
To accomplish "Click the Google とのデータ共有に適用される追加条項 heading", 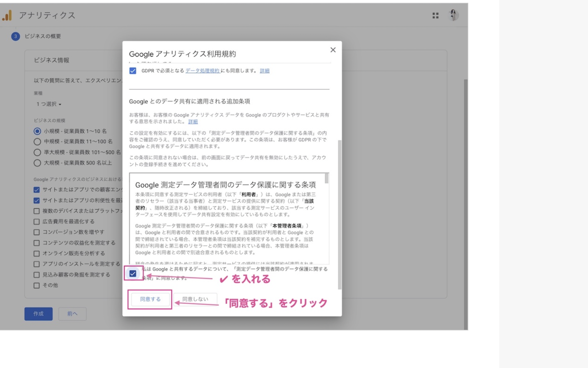I will 189,101.
